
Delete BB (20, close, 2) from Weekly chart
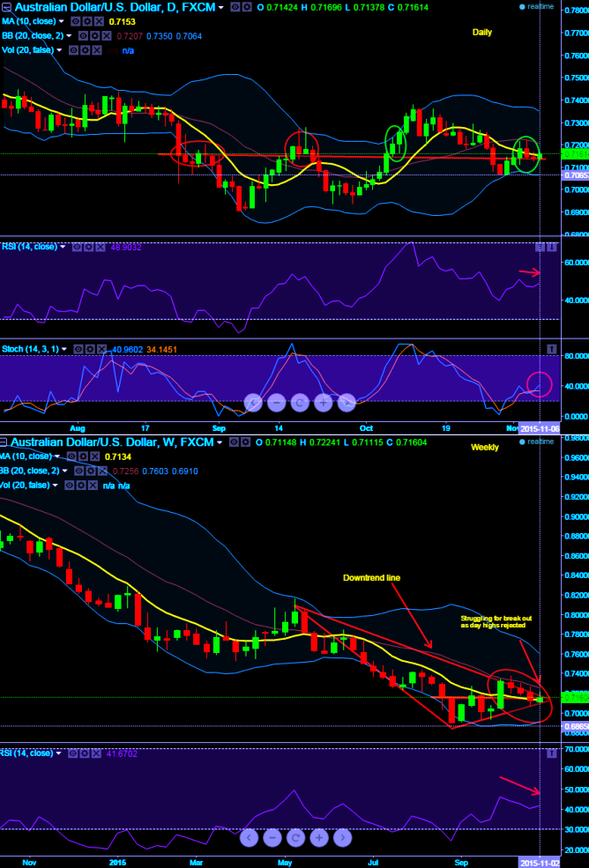(x=102, y=471)
